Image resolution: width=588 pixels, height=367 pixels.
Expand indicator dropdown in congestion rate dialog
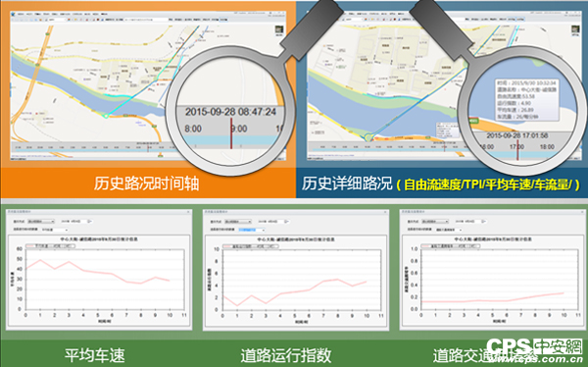449,230
